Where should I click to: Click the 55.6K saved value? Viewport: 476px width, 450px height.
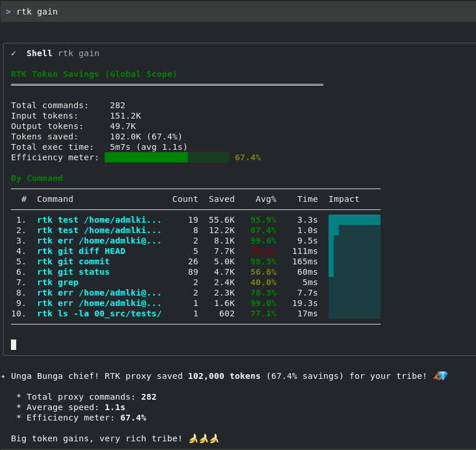click(x=222, y=220)
